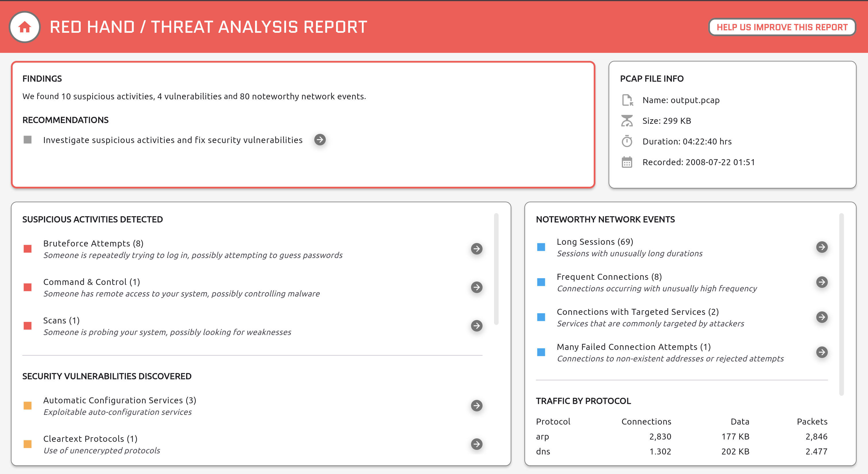
Task: Select the arp protocol row
Action: (x=682, y=437)
